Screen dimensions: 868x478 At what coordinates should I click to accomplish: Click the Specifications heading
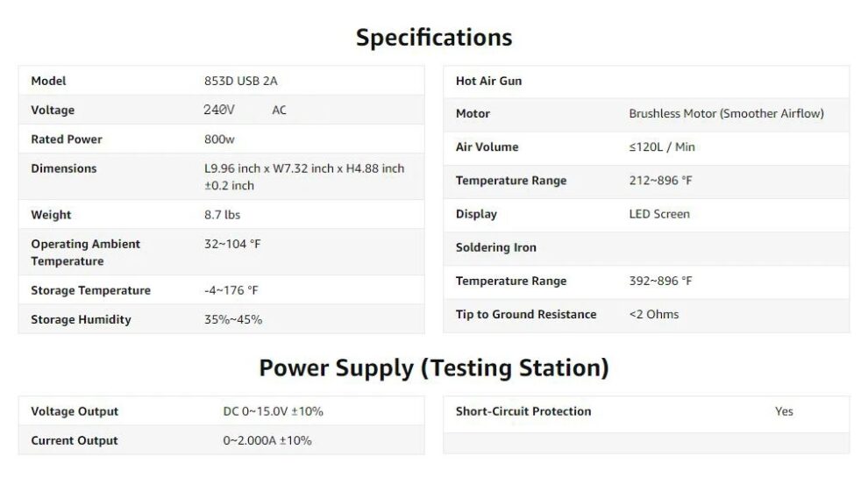click(434, 38)
